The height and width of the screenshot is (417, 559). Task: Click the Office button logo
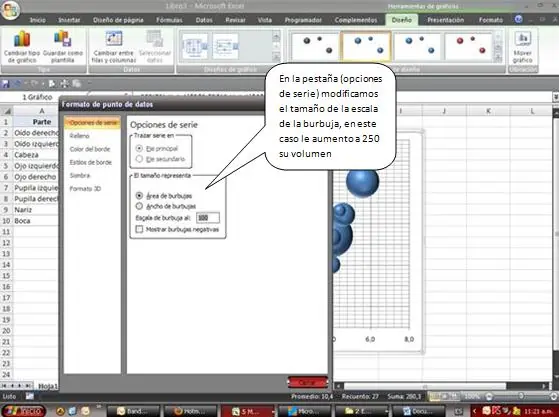tap(10, 10)
